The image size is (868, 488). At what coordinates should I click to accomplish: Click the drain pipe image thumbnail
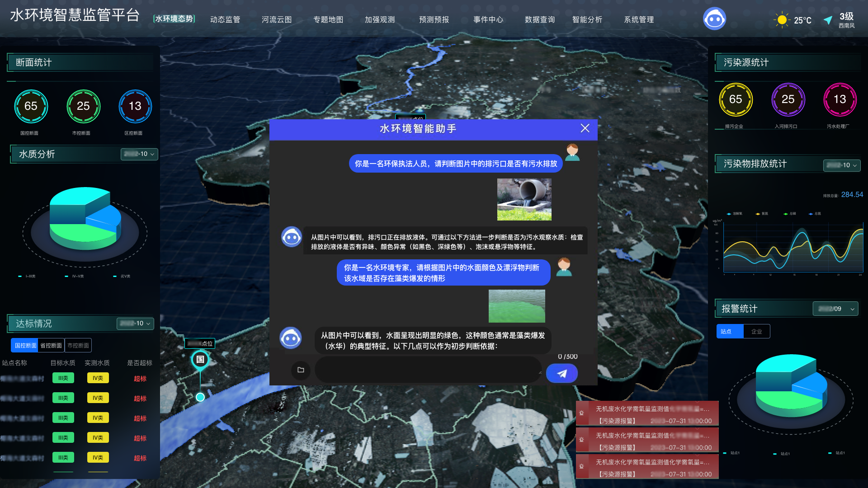click(524, 199)
